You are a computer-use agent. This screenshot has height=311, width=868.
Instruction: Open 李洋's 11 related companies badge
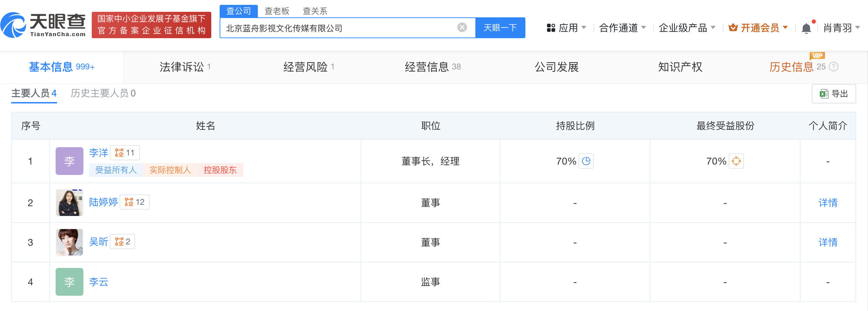point(125,153)
